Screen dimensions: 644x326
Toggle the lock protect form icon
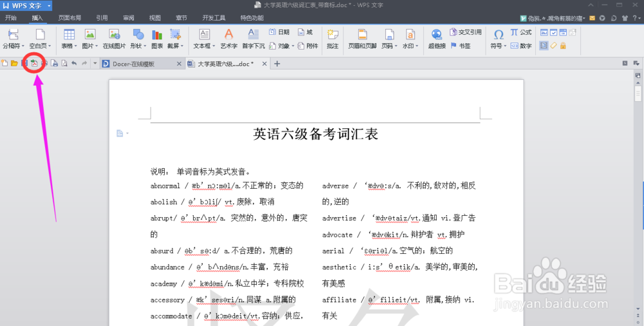pyautogui.click(x=563, y=46)
